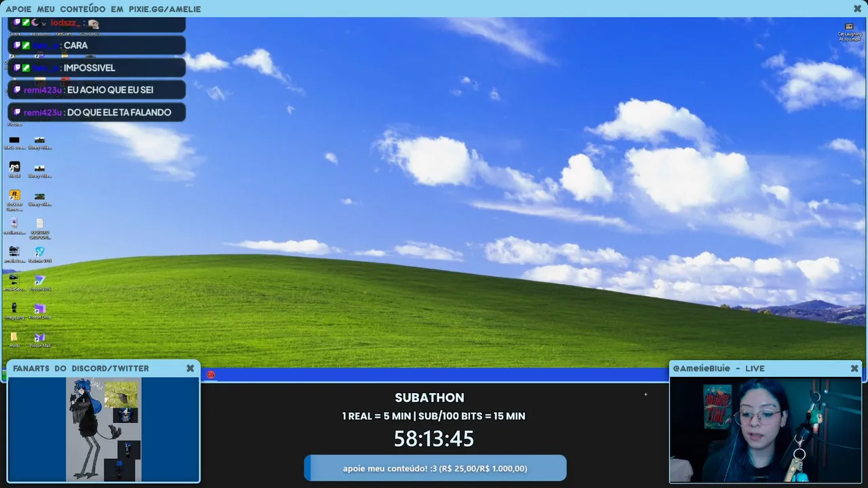Click the Twitch badge beside the CARA message
This screenshot has width=868, height=488.
(17, 45)
